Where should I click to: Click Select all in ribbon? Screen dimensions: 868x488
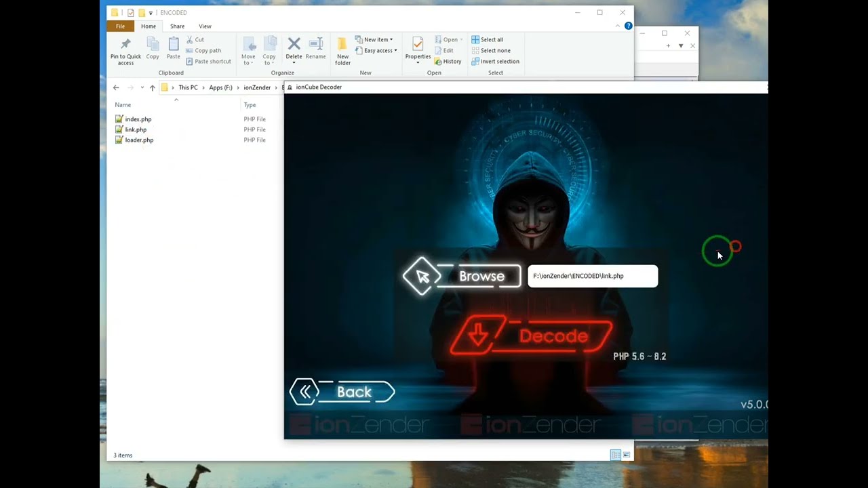488,40
